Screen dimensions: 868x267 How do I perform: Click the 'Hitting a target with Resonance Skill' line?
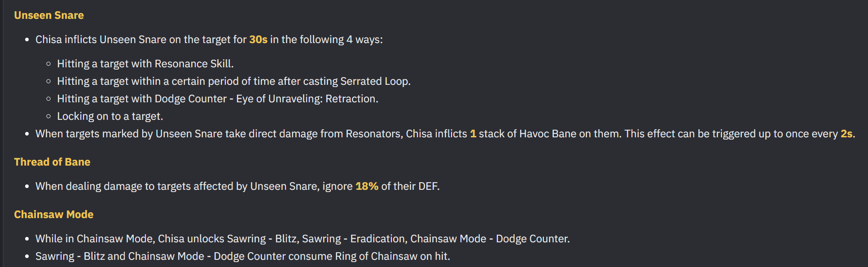[145, 64]
